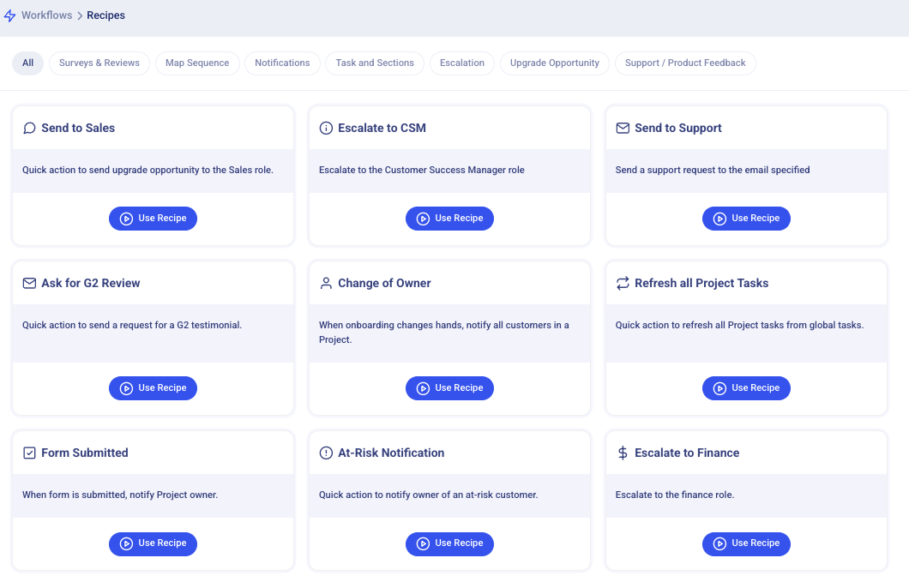
Task: Click the Change of Owner person icon
Action: pyautogui.click(x=326, y=283)
